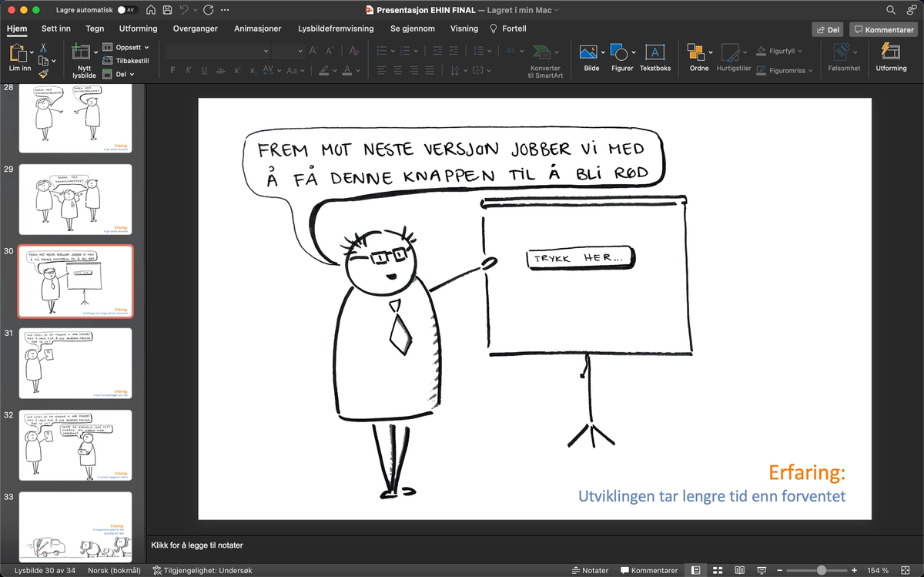Select slide 31 thumbnail
Image resolution: width=924 pixels, height=577 pixels.
point(75,364)
